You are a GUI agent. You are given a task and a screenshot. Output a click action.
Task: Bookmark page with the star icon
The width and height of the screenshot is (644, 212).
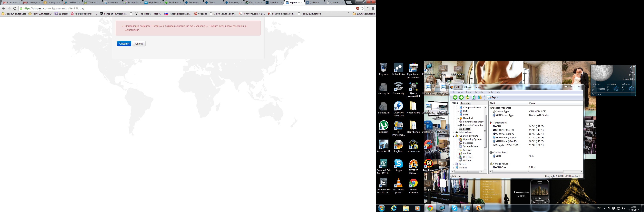click(362, 8)
